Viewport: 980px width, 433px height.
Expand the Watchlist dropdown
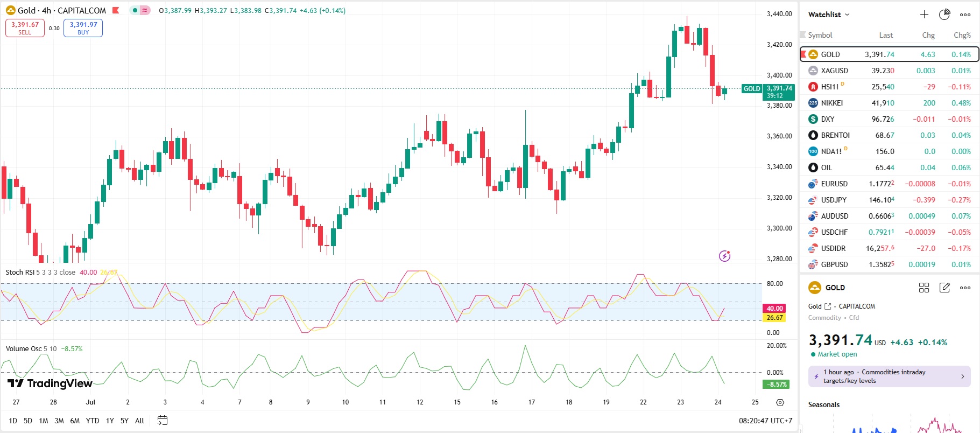pos(829,15)
